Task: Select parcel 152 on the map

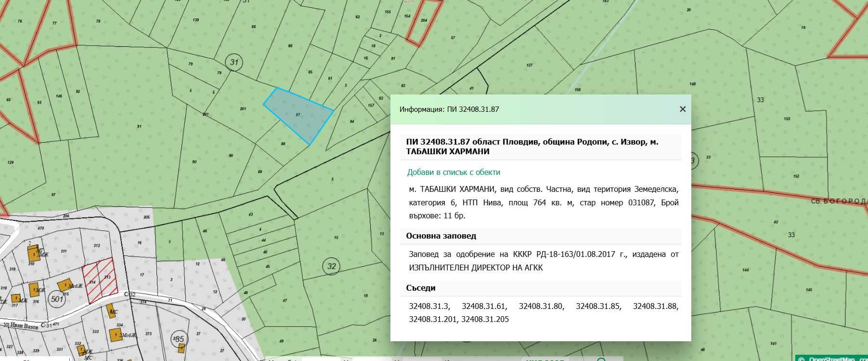Action: (x=796, y=176)
